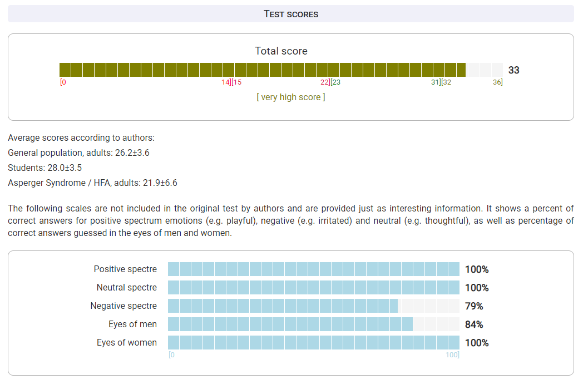Click the olive total score progress bar
The width and height of the screenshot is (588, 384).
[x=263, y=70]
